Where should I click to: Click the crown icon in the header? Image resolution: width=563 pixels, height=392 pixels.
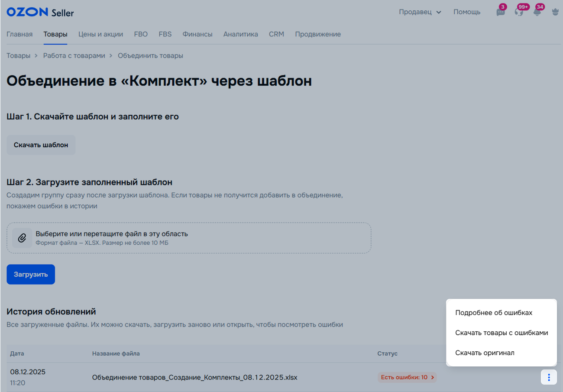click(555, 12)
